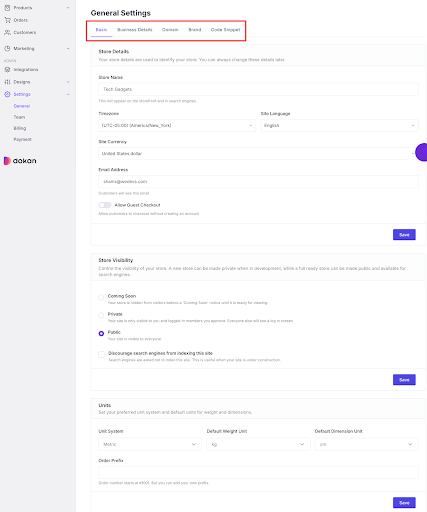Open the Integrations menu item
Screen dimensions: 427x512
pyautogui.click(x=26, y=69)
